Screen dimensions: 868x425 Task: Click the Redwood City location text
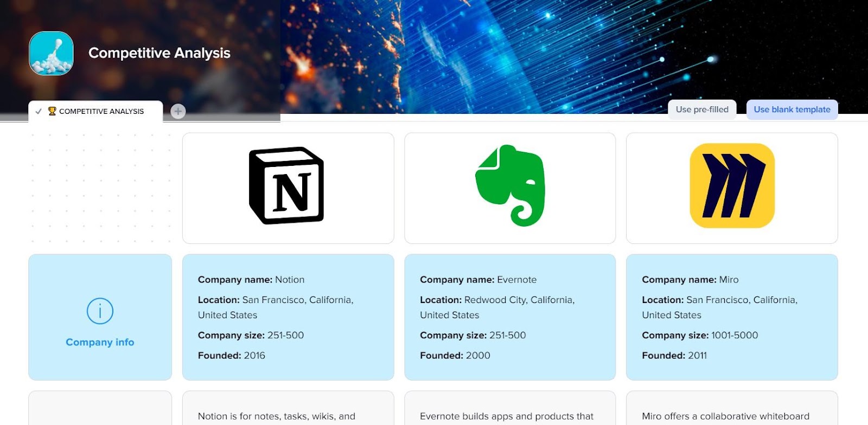pyautogui.click(x=497, y=307)
